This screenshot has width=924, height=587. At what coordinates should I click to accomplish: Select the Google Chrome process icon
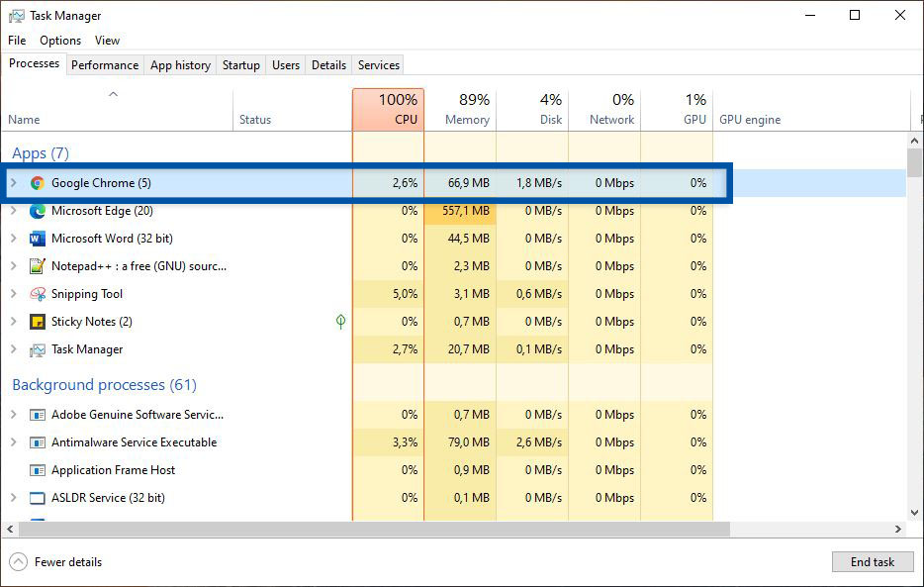pos(39,183)
